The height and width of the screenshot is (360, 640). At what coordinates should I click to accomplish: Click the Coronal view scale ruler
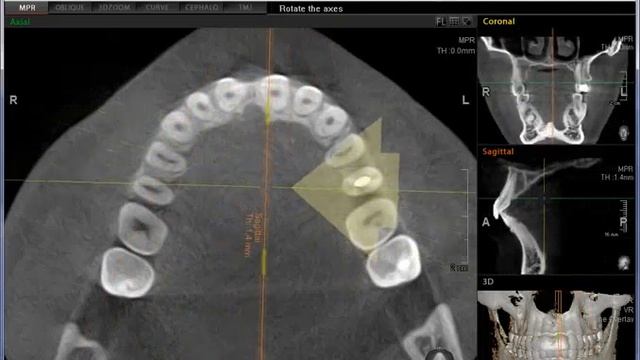(623, 86)
